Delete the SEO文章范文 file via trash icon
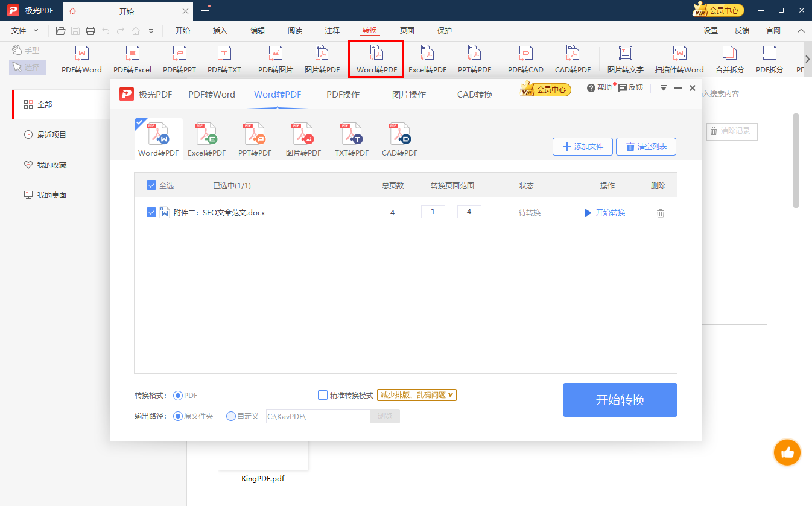 660,212
